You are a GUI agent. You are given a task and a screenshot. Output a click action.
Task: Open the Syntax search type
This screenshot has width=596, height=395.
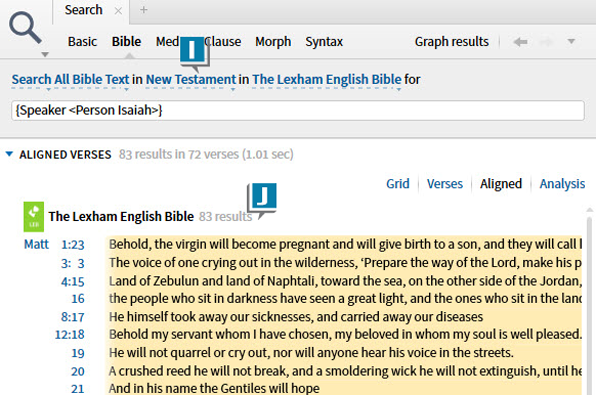point(324,41)
